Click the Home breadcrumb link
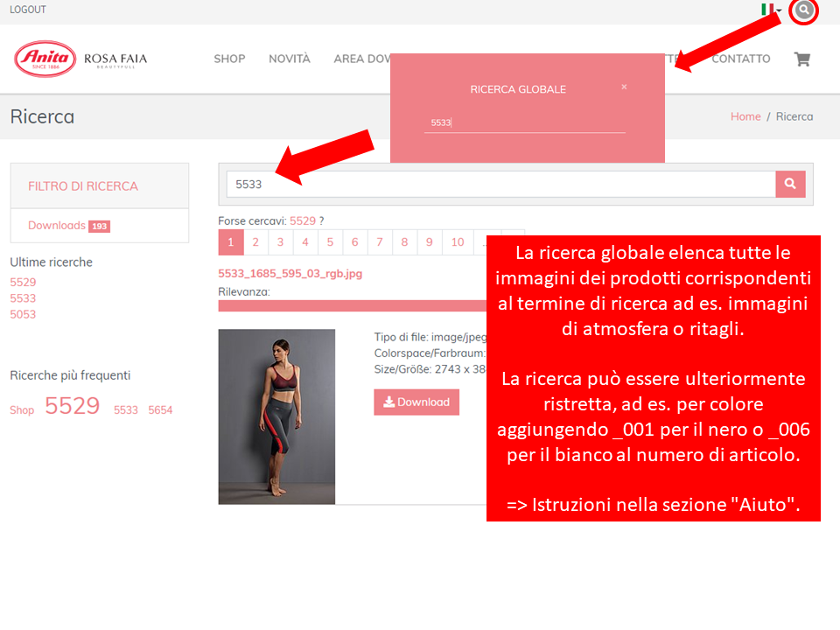This screenshot has height=630, width=840. point(745,116)
